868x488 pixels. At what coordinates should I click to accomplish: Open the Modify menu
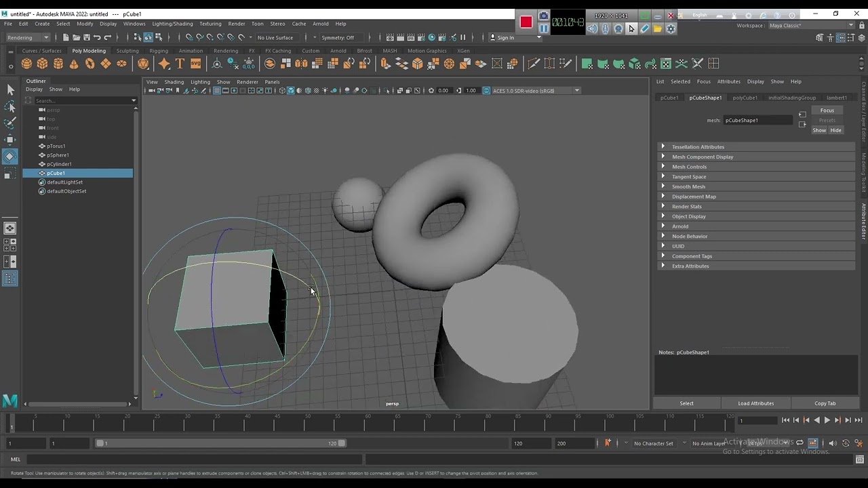click(85, 24)
